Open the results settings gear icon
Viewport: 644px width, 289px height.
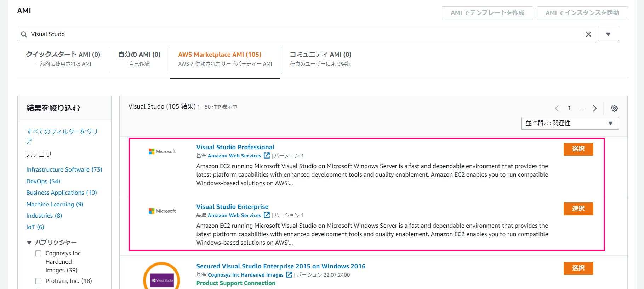click(x=614, y=109)
